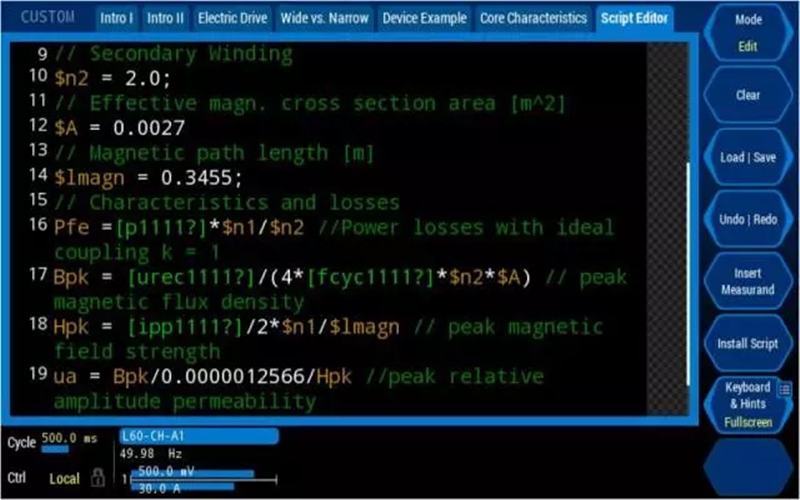Clear the script with the Clear button
Screen dimensions: 800x500
(748, 95)
